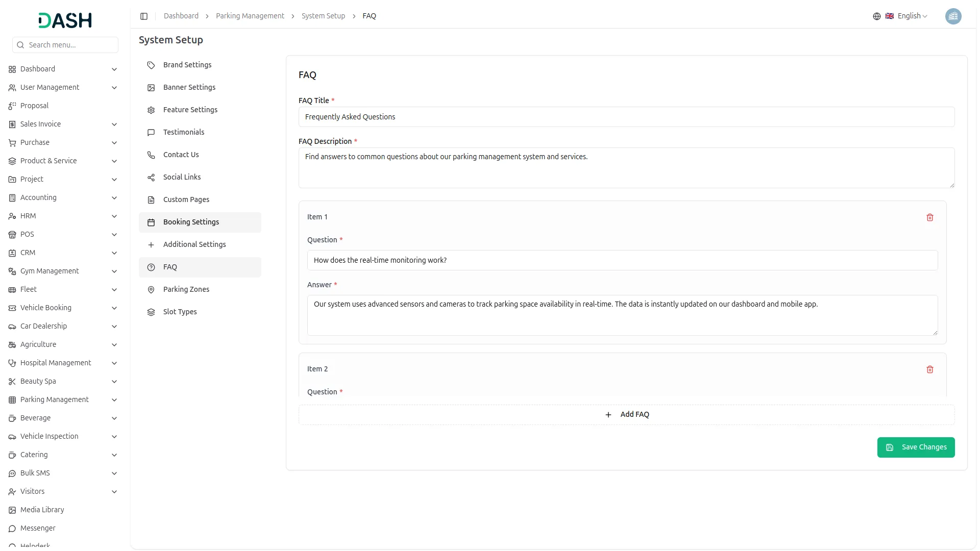980x551 pixels.
Task: Expand the Hospital Management sidebar section
Action: click(x=56, y=363)
